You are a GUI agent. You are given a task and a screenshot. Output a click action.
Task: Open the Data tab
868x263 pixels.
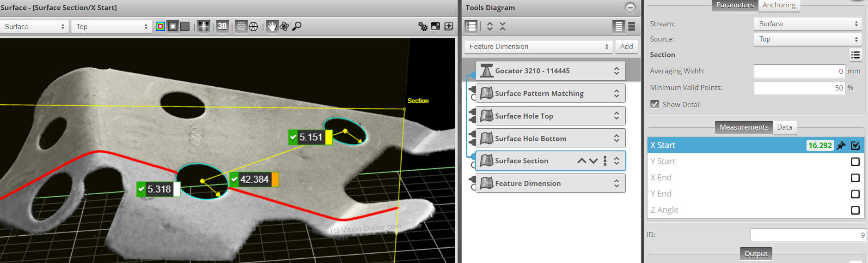(x=784, y=127)
